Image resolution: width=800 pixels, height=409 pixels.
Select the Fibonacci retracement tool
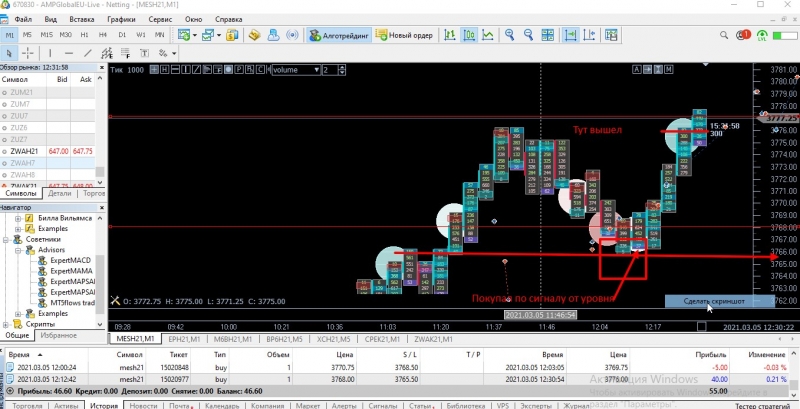point(126,53)
